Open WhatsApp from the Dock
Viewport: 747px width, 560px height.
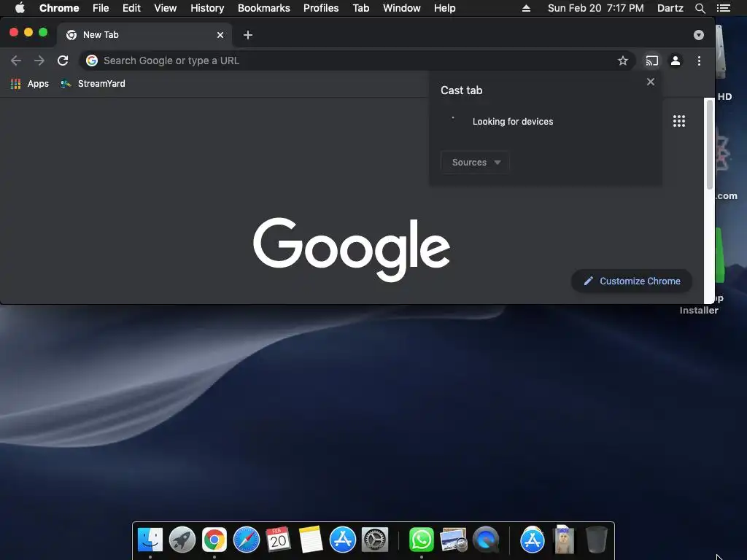pos(422,540)
